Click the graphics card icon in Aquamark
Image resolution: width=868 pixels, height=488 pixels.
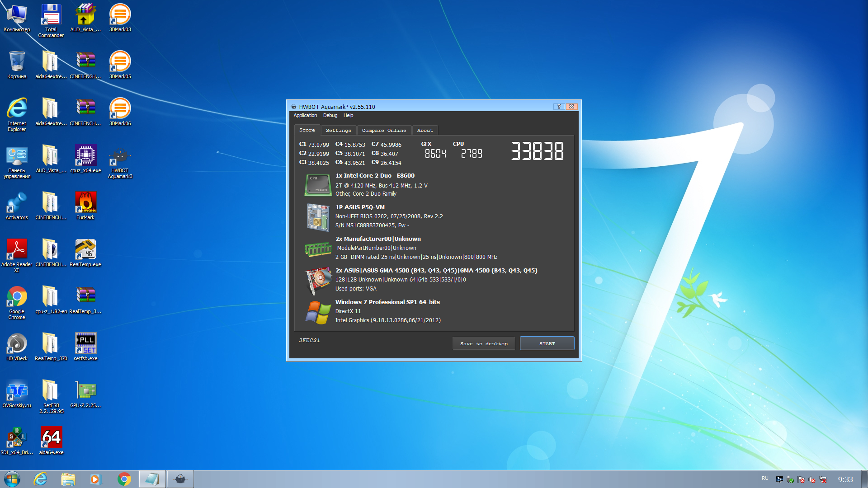point(318,280)
